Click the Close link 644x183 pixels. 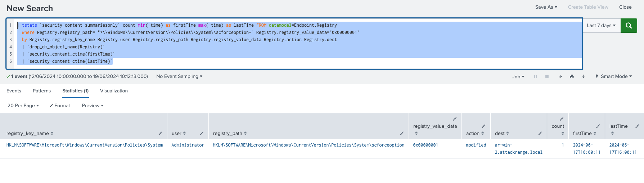pyautogui.click(x=625, y=7)
